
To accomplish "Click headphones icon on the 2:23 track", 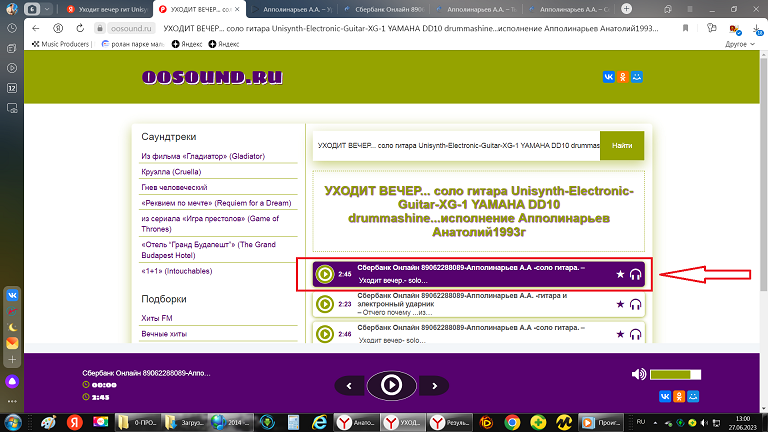I will (x=635, y=305).
